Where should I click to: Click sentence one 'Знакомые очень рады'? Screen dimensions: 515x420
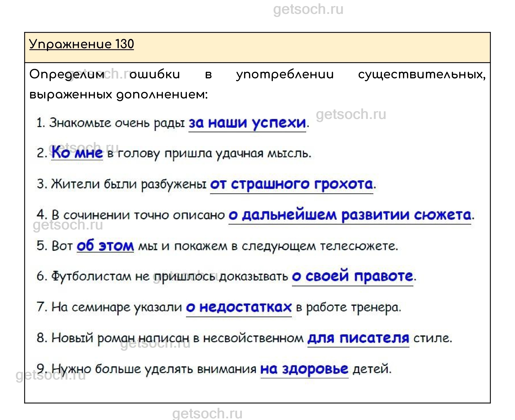coord(117,123)
